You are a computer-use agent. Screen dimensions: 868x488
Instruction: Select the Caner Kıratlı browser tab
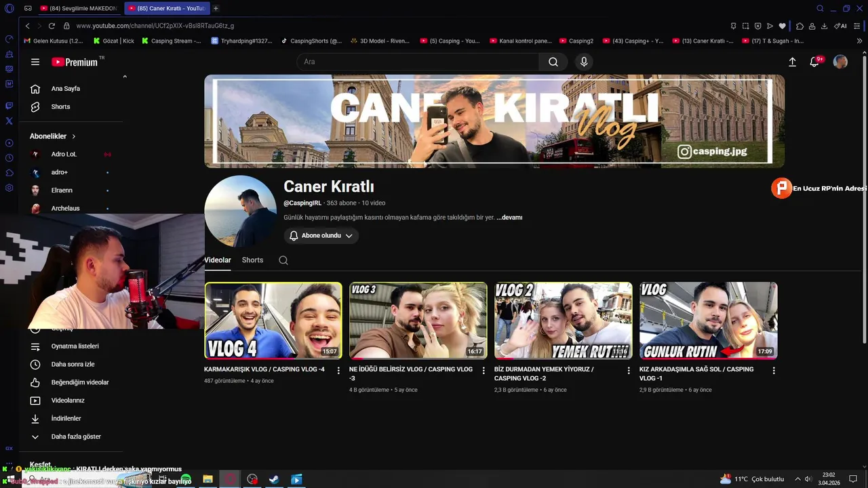(165, 8)
